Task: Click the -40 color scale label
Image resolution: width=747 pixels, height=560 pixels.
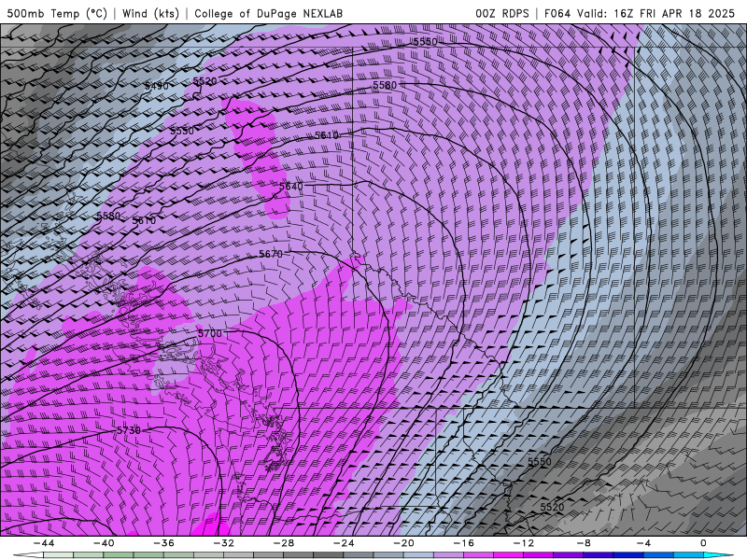Action: pos(104,543)
